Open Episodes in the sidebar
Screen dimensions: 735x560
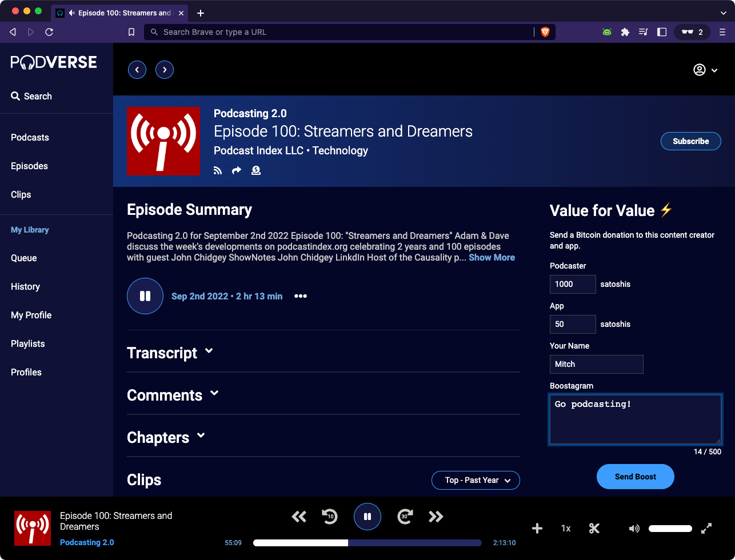(29, 166)
